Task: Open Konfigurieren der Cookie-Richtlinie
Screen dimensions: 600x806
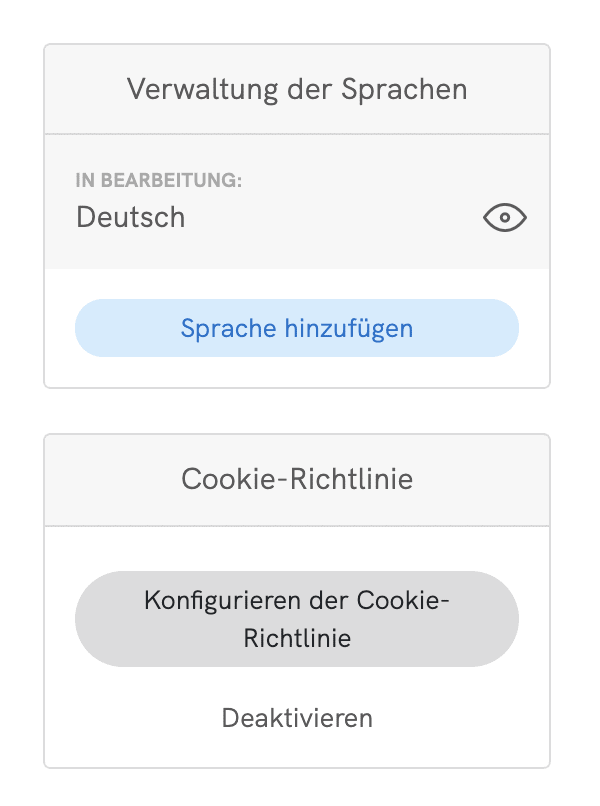Action: [297, 619]
